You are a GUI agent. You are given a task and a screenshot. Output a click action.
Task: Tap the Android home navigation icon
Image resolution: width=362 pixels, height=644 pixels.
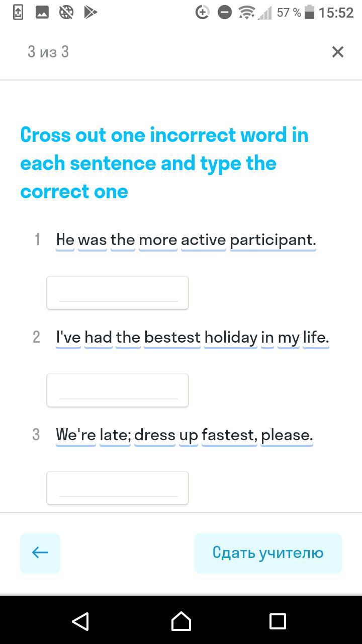click(181, 621)
